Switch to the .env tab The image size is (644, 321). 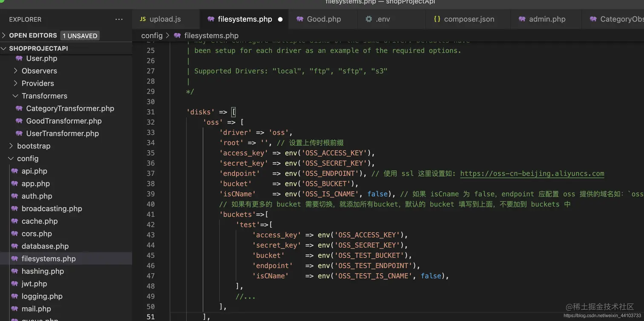point(391,19)
